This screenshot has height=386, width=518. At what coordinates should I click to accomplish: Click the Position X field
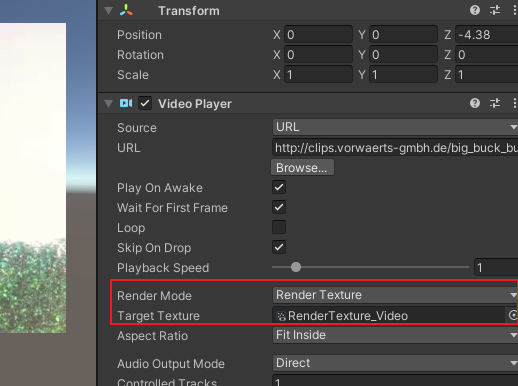318,34
